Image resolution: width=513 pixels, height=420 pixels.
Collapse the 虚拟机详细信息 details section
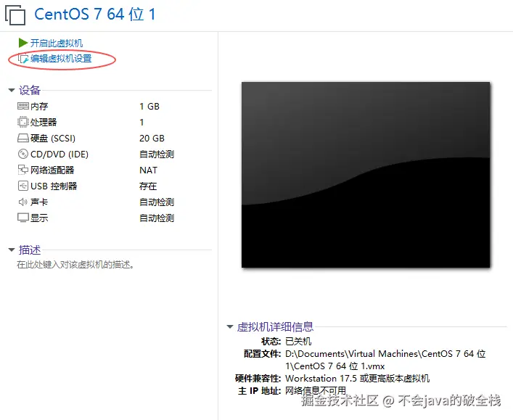pos(230,326)
